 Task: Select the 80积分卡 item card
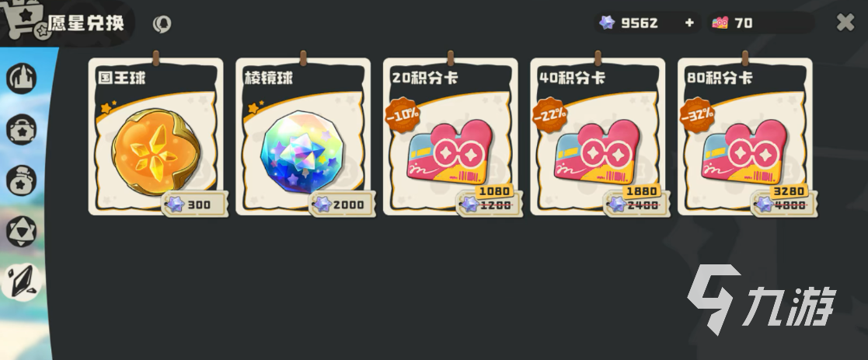coord(744,136)
